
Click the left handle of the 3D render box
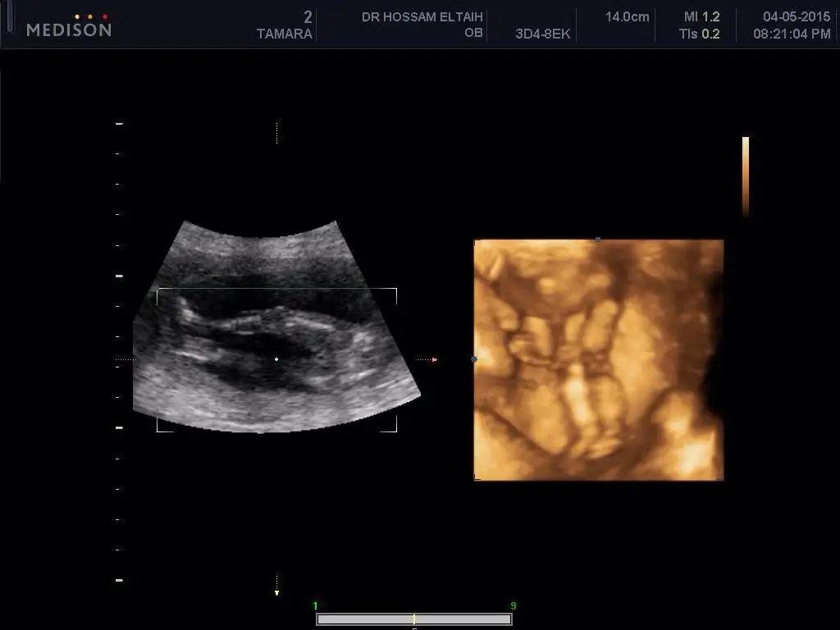pos(474,359)
